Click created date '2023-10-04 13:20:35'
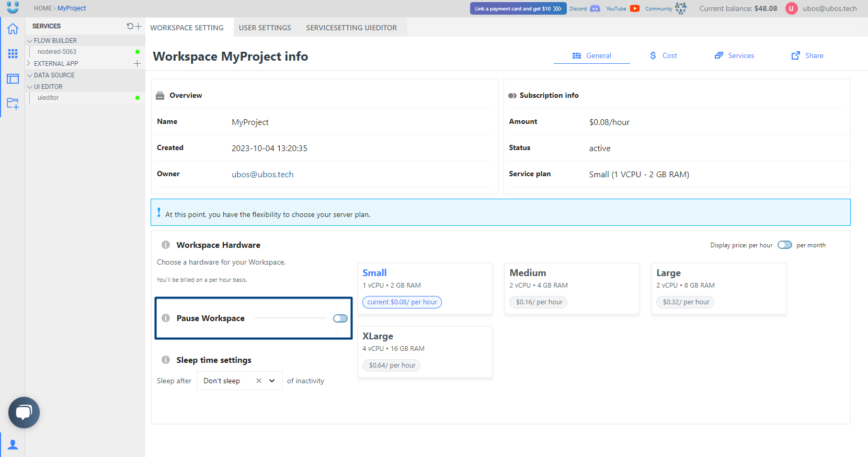The width and height of the screenshot is (868, 457). (x=269, y=148)
